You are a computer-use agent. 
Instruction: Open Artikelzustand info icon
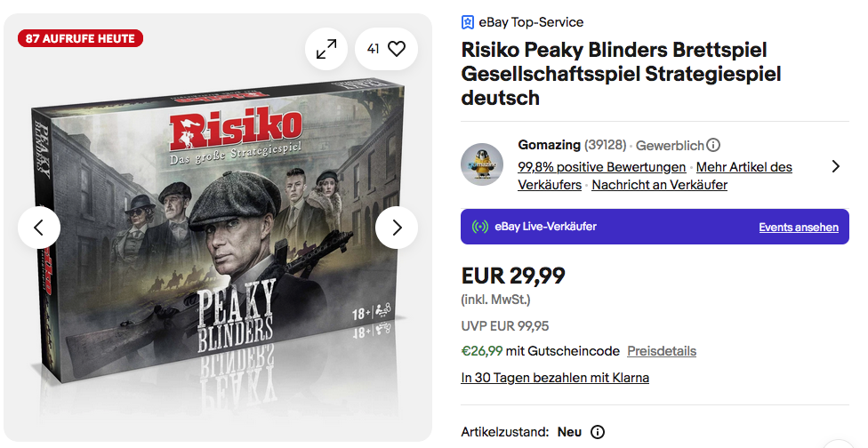coord(598,433)
